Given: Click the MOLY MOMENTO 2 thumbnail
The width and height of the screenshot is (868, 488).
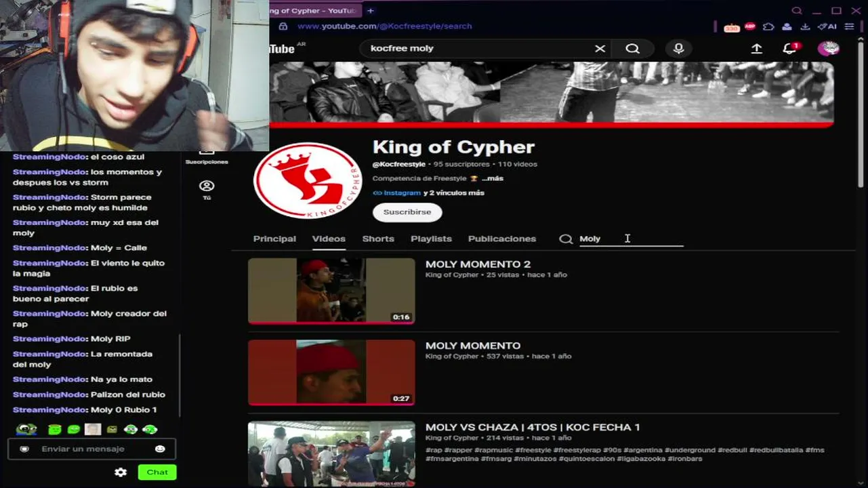Looking at the screenshot, I should (x=331, y=291).
